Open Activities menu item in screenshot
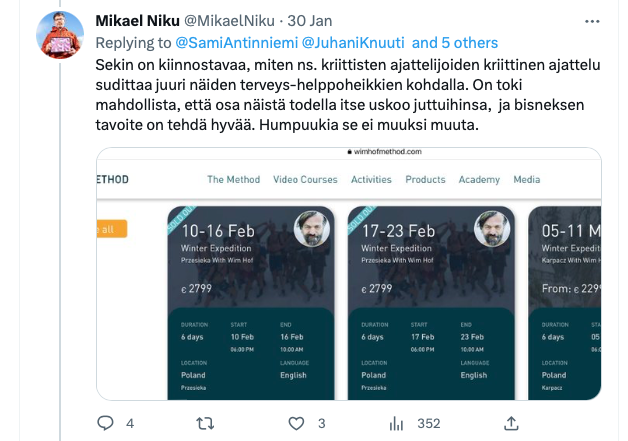This screenshot has height=441, width=628. 371,179
